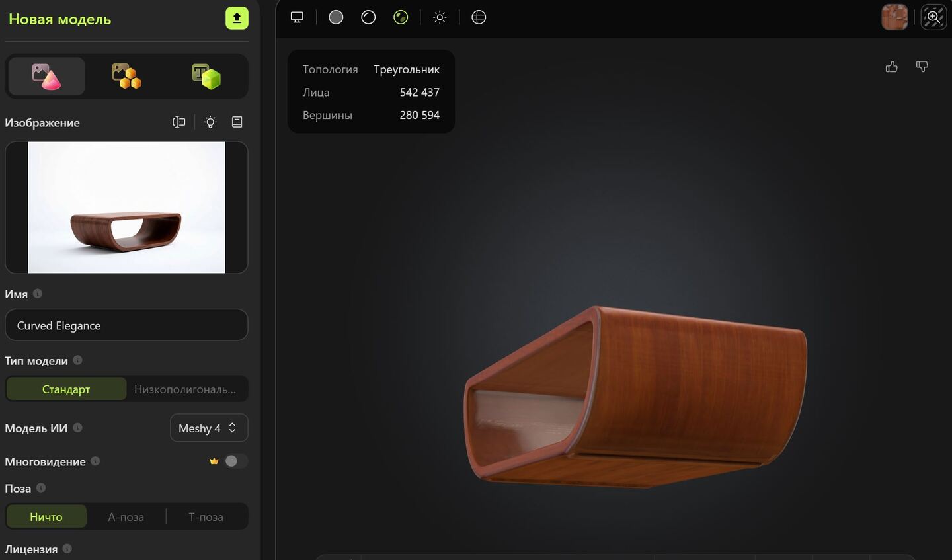Click the Многовидение label text

point(45,461)
